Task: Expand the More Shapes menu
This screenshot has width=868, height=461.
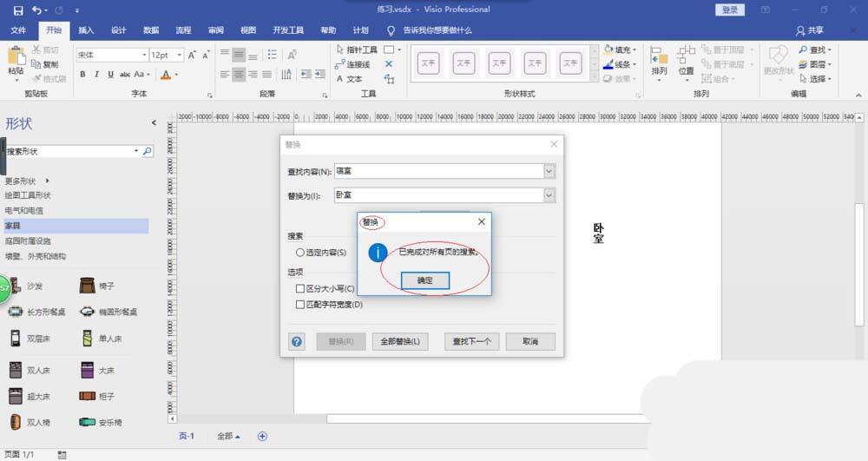Action: [x=27, y=181]
